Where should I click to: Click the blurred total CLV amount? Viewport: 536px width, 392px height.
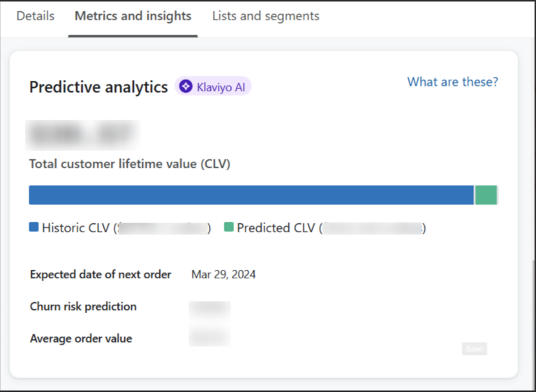83,135
